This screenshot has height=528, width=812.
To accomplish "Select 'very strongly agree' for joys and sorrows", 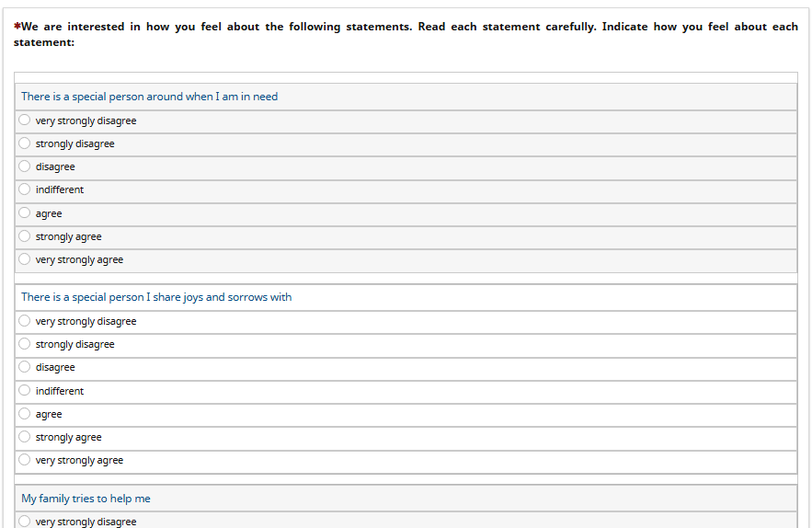I will pyautogui.click(x=25, y=460).
